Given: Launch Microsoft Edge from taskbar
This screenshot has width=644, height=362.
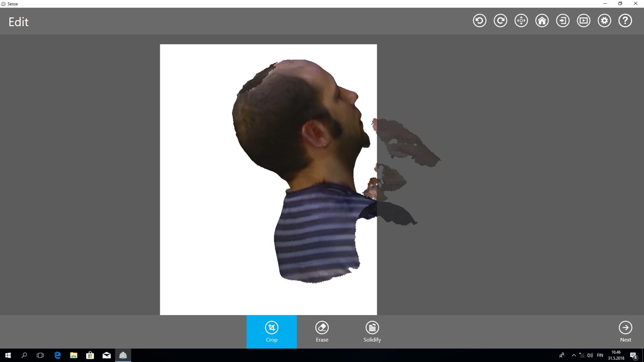Looking at the screenshot, I should (x=57, y=355).
